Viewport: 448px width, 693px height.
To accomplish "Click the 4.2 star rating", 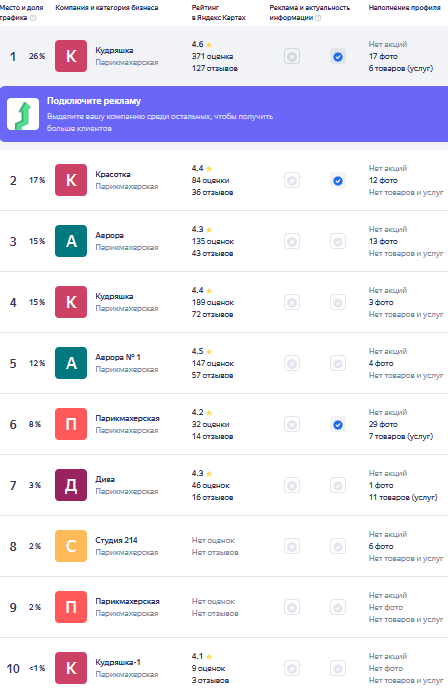I will 202,412.
